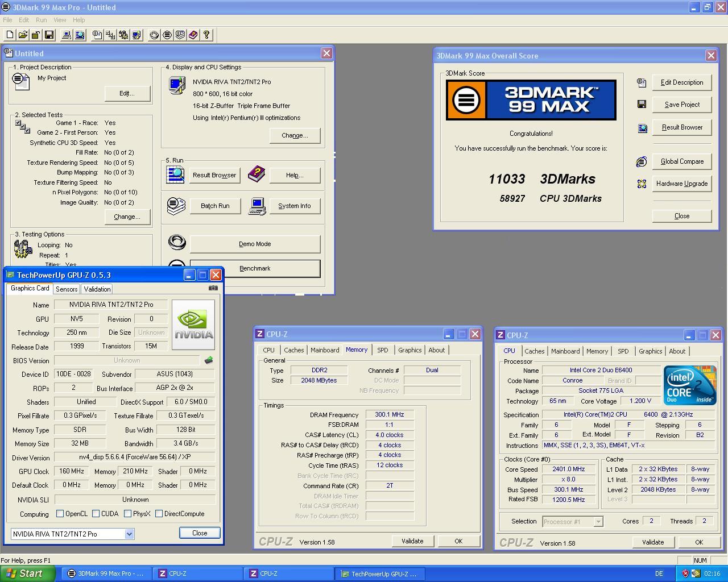This screenshot has width=728, height=582.
Task: Click OK in the right CPU-Z window
Action: [x=699, y=542]
